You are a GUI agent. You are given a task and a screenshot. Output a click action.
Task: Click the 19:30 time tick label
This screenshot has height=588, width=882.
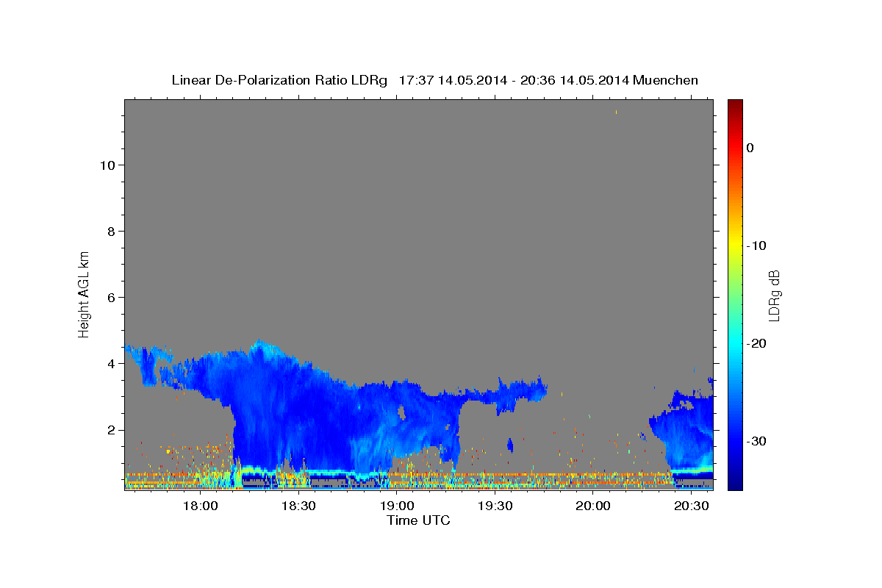(495, 506)
